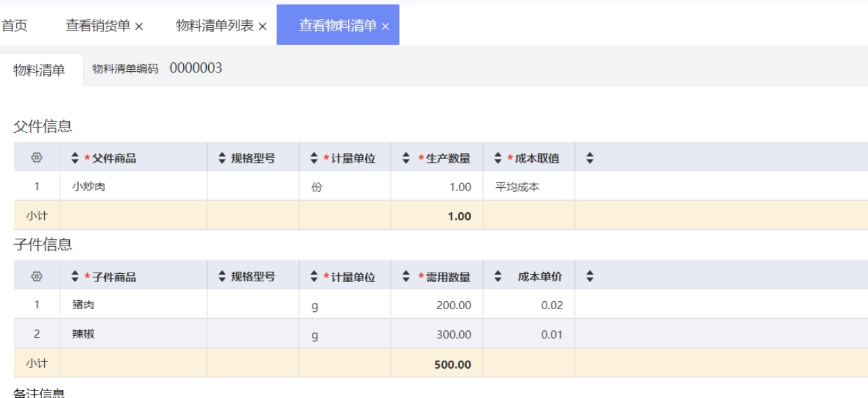Select the 猪肉 child item row
Screen dimensions: 868x398
coord(83,305)
